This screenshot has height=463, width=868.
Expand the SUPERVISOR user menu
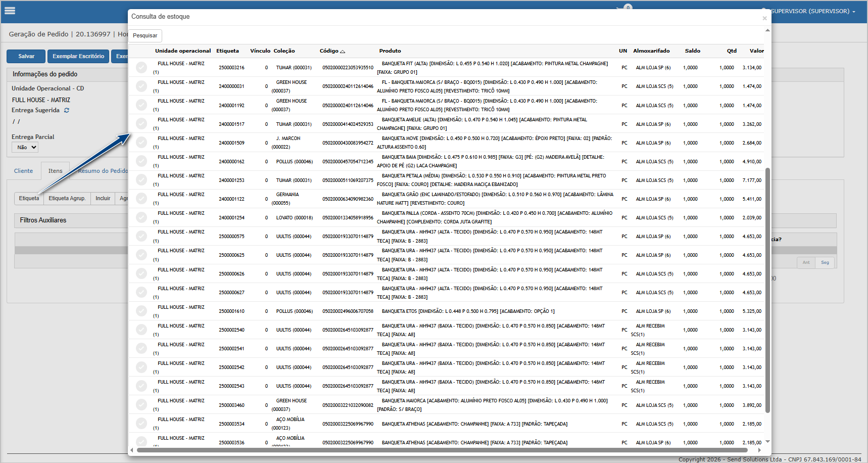coord(812,11)
